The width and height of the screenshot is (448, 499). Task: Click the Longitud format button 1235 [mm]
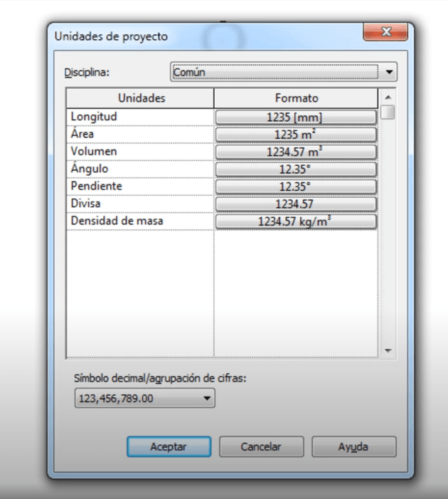tap(295, 117)
